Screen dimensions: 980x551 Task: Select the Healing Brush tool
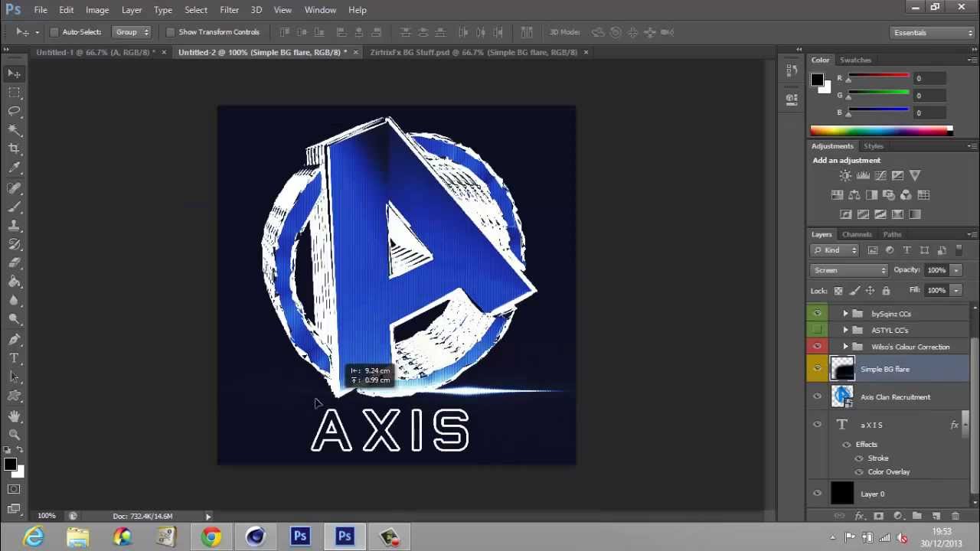[x=15, y=187]
